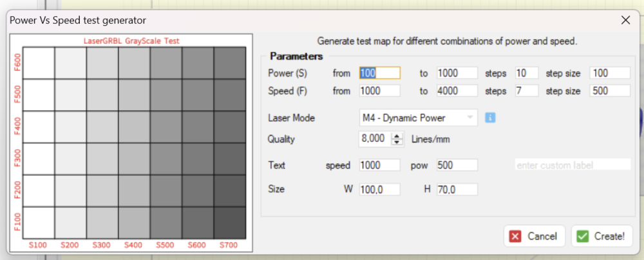Click the Lines/mm unit label
The image size is (644, 260).
pyautogui.click(x=430, y=139)
